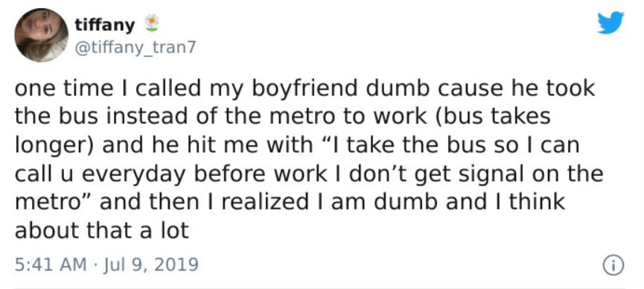Click the word "boyfriend" in the tweet
Viewport: 644px width, 289px height.
[x=305, y=89]
